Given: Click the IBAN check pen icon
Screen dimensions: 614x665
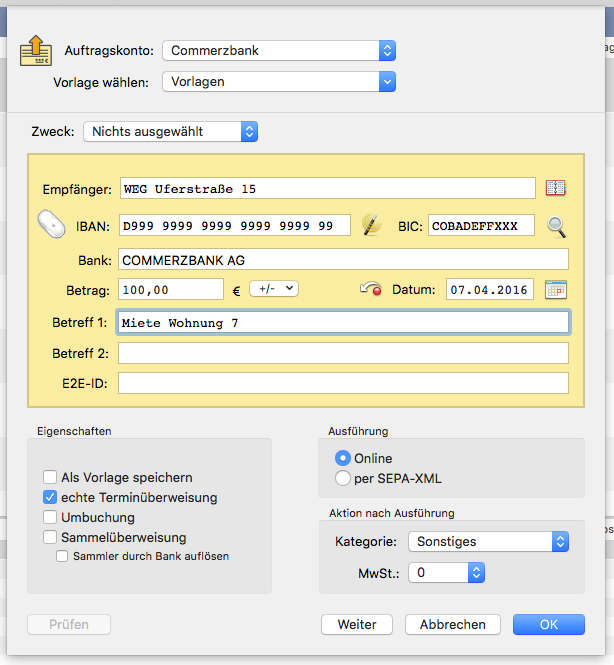Looking at the screenshot, I should pyautogui.click(x=371, y=225).
